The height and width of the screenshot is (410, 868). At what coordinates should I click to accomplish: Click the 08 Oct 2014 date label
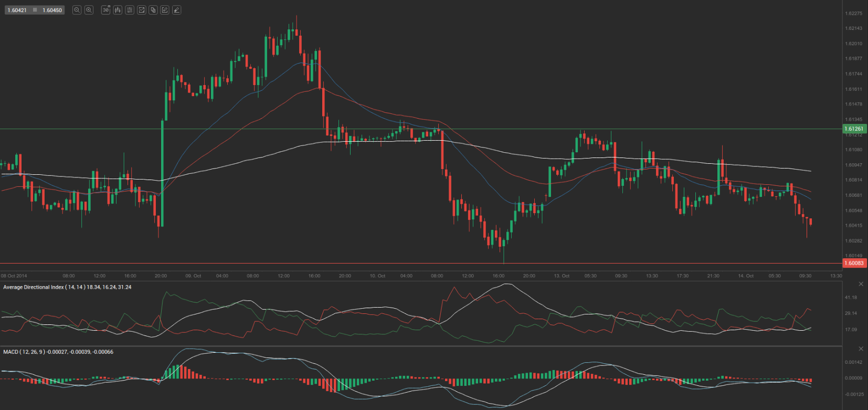[x=14, y=276]
